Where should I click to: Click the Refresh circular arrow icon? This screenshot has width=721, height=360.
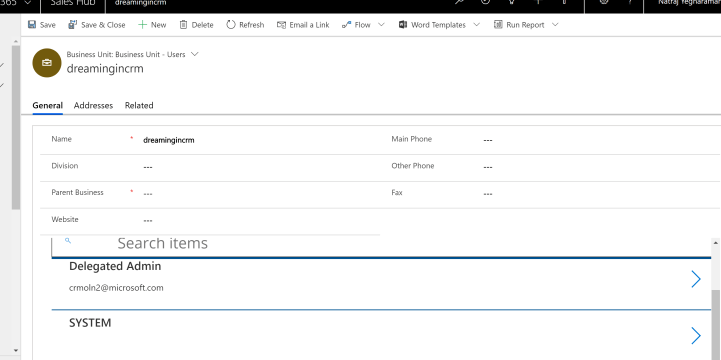(x=231, y=25)
